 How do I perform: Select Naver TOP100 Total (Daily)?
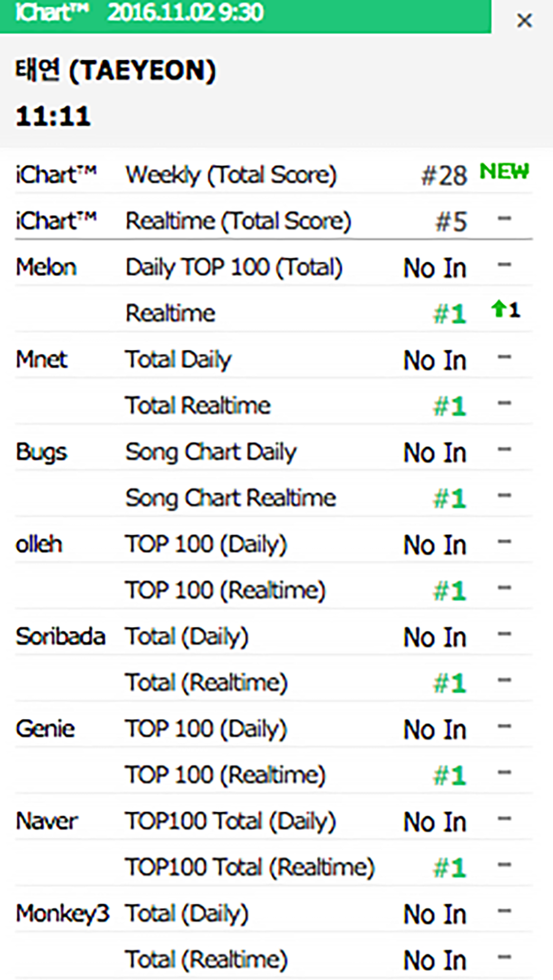tap(230, 821)
